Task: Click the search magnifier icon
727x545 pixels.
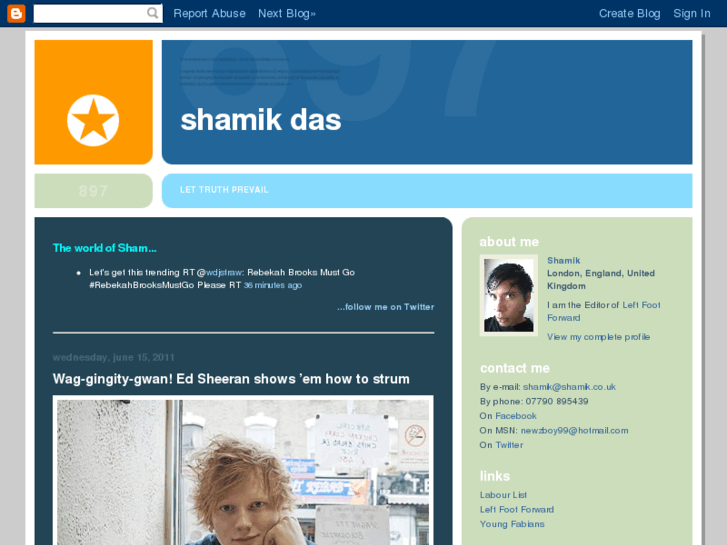Action: [x=153, y=13]
